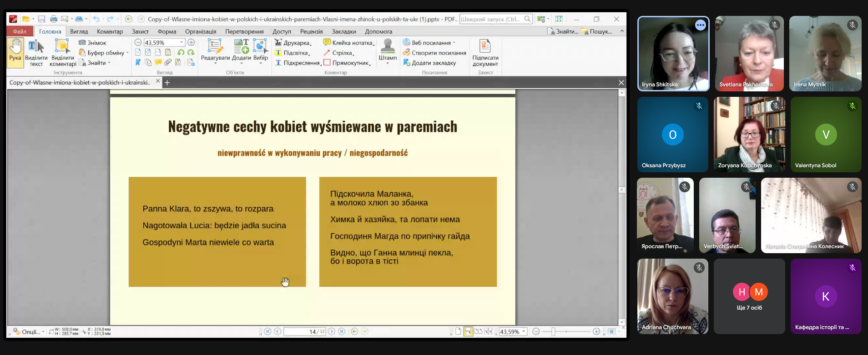Pick the Прямокутник rectangle tool
The width and height of the screenshot is (868, 355).
[347, 63]
